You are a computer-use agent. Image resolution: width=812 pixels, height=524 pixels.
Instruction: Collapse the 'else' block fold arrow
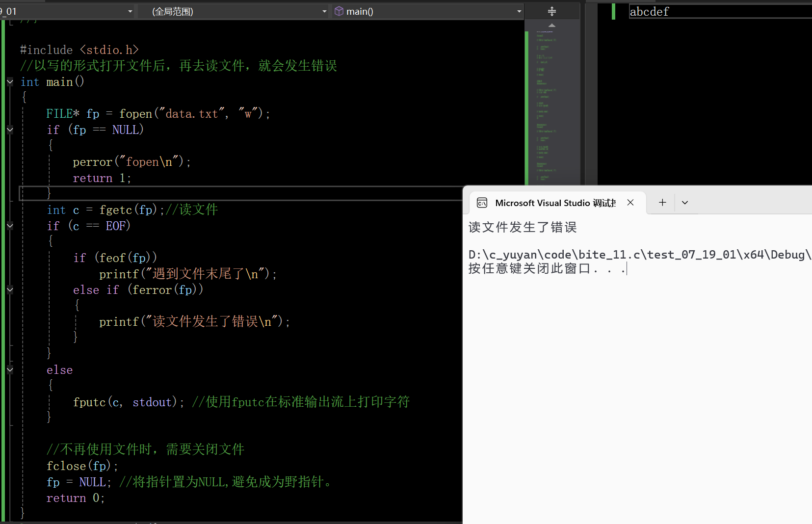pyautogui.click(x=10, y=369)
